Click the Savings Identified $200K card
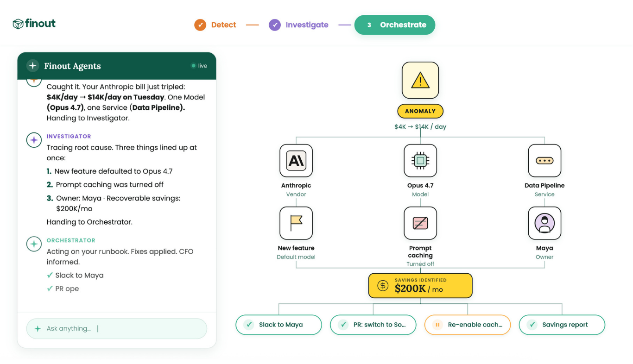Image resolution: width=633 pixels, height=364 pixels. click(x=420, y=285)
